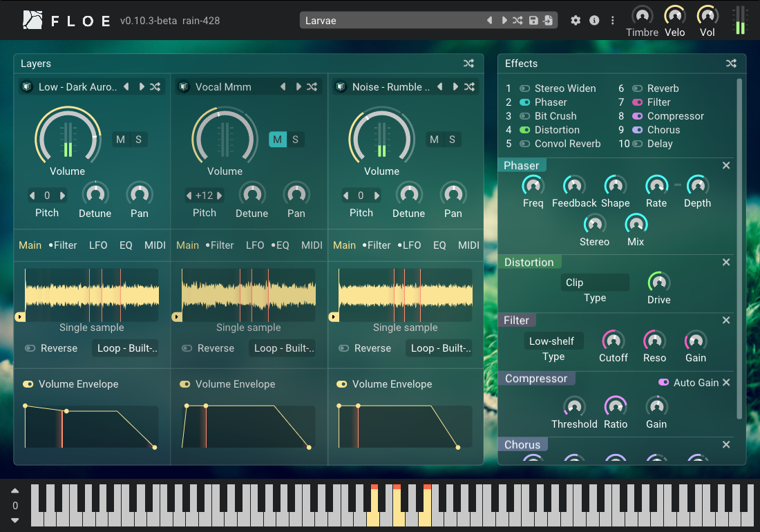
Task: Click Effects panel vertical scrollbar
Action: click(739, 248)
